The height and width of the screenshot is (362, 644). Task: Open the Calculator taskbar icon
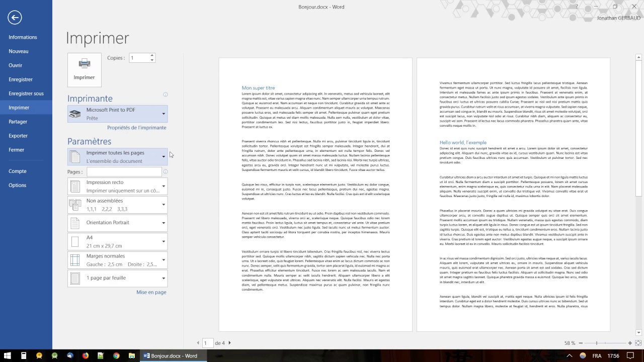click(24, 355)
